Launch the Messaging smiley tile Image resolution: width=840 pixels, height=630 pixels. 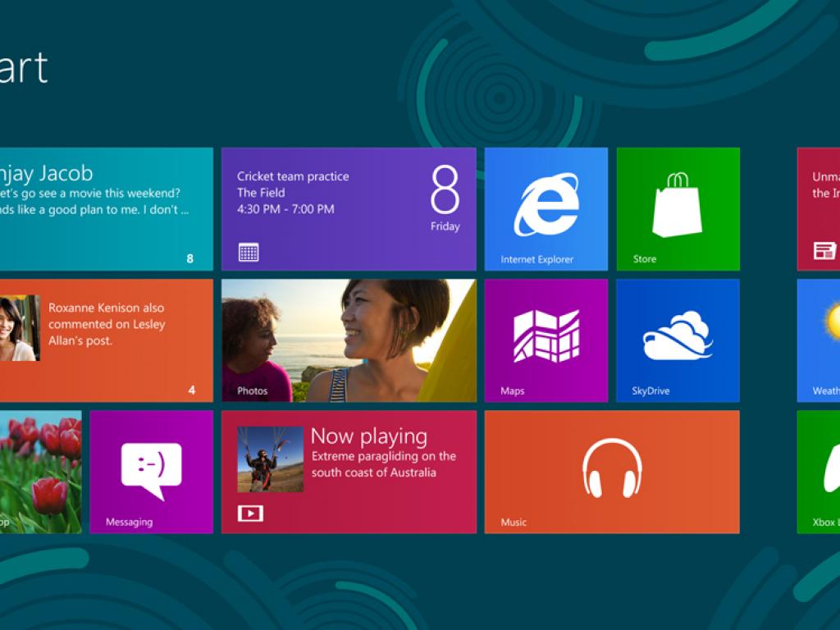pyautogui.click(x=151, y=472)
